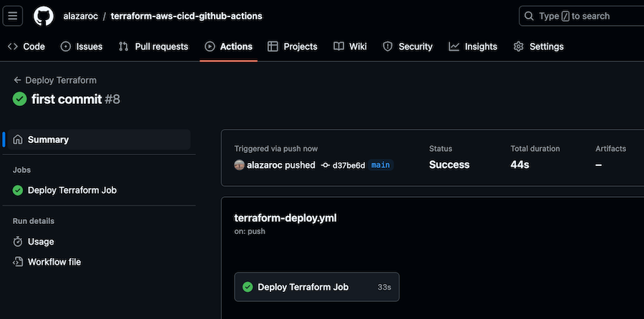This screenshot has width=644, height=319.
Task: Focus the Type / to search box
Action: point(582,16)
